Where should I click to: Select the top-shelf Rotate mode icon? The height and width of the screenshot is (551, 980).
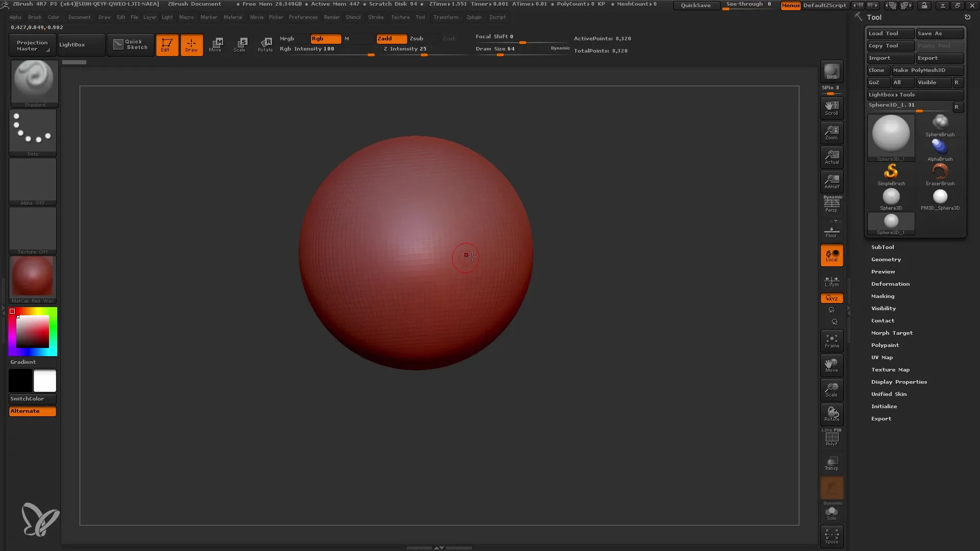pos(265,44)
